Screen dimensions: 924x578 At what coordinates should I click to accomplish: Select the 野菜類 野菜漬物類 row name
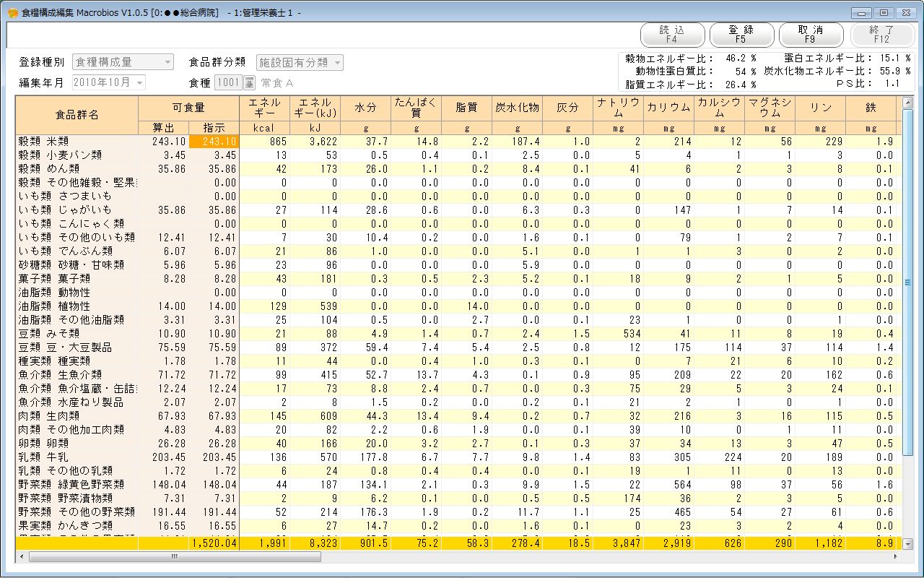pyautogui.click(x=77, y=498)
